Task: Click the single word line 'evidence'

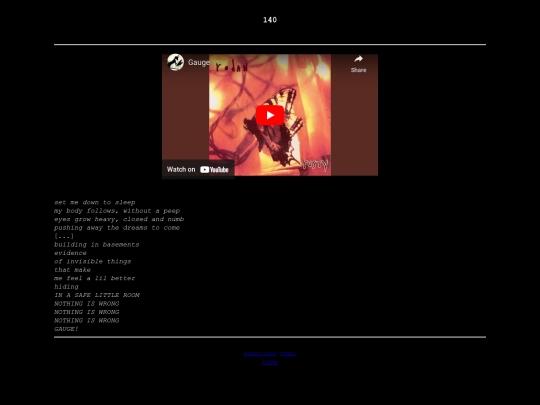Action: (x=70, y=253)
